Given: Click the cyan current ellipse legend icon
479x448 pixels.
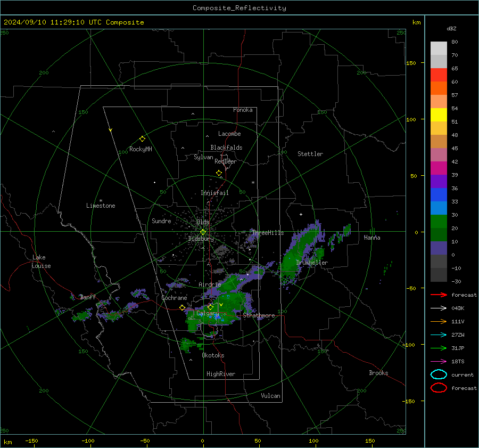Looking at the screenshot, I should point(439,374).
